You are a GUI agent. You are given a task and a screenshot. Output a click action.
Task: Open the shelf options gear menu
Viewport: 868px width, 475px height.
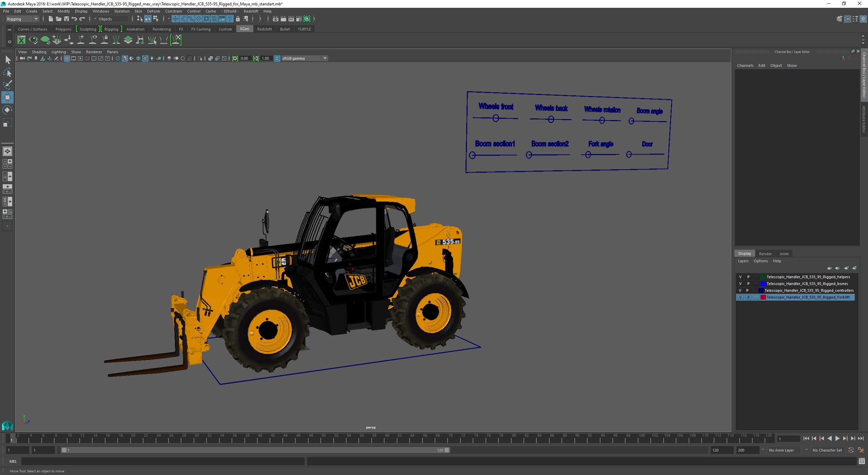[x=9, y=42]
